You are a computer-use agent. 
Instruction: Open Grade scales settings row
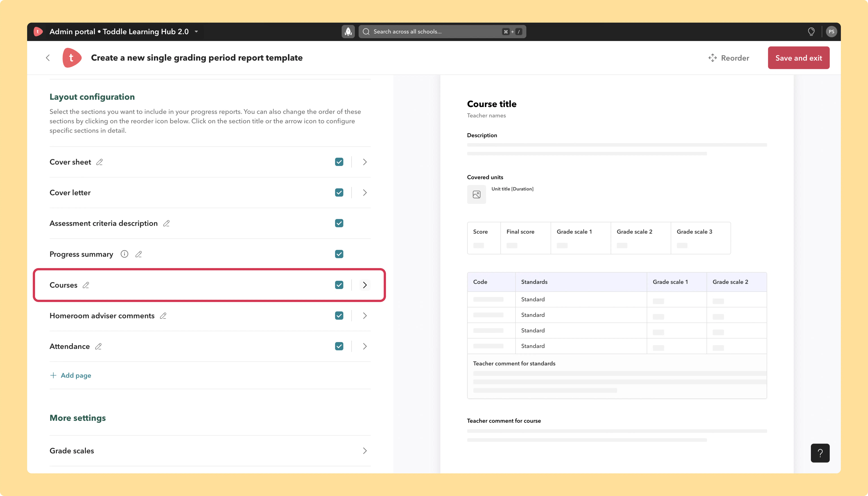pos(210,451)
